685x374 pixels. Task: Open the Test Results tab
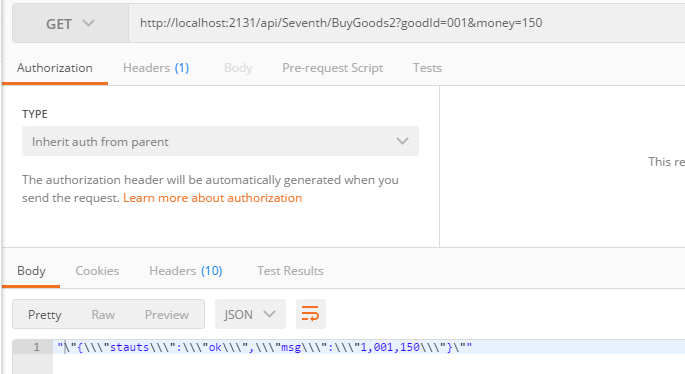(x=290, y=271)
